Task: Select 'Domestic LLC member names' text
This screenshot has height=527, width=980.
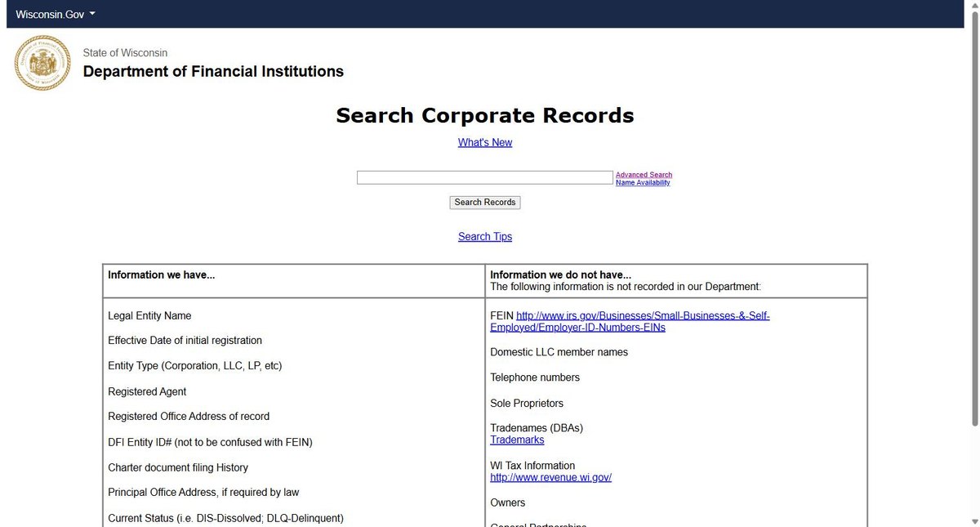Action: (559, 352)
